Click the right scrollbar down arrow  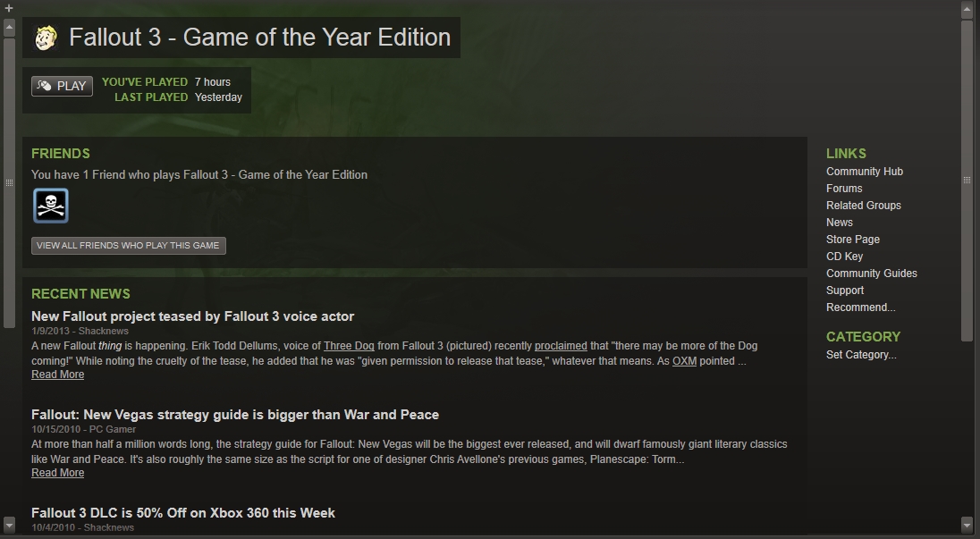(967, 523)
